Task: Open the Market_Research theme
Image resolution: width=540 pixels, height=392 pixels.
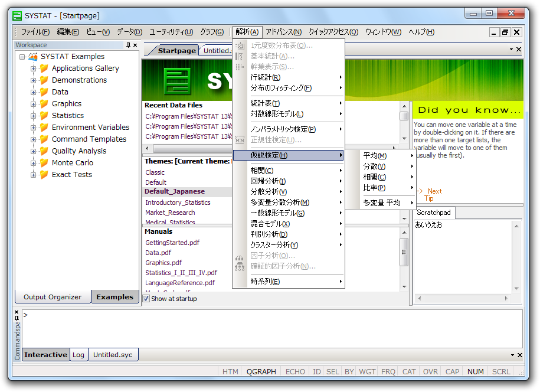Action: pyautogui.click(x=170, y=213)
